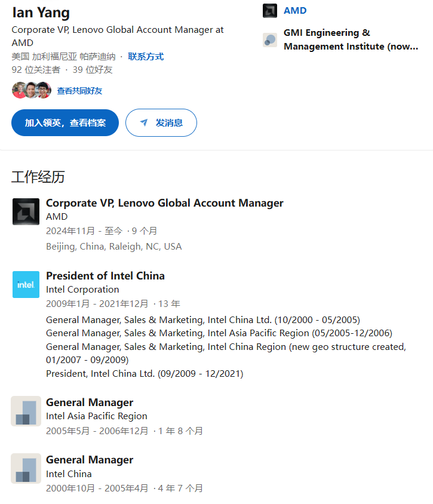Viewport: 433px width, 504px height.
Task: Click date range 2005年5月 - 2006年12月
Action: tap(97, 431)
